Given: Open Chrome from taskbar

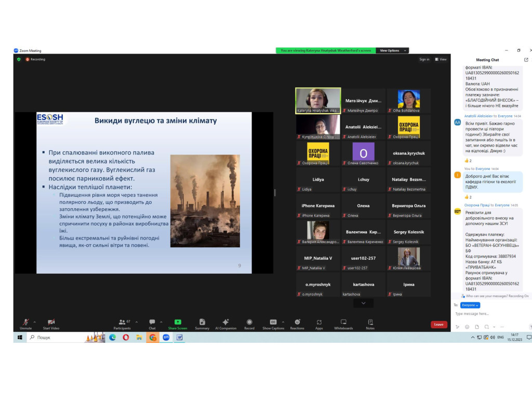Looking at the screenshot, I should pos(153,337).
